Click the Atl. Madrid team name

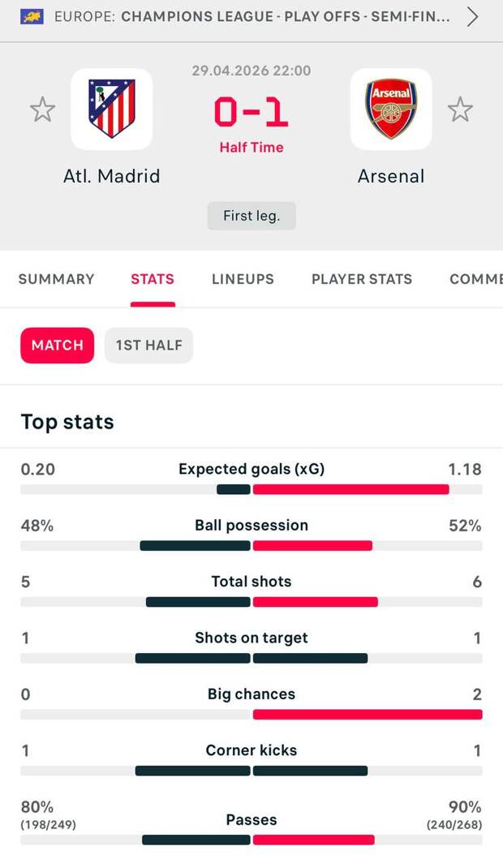pyautogui.click(x=112, y=176)
